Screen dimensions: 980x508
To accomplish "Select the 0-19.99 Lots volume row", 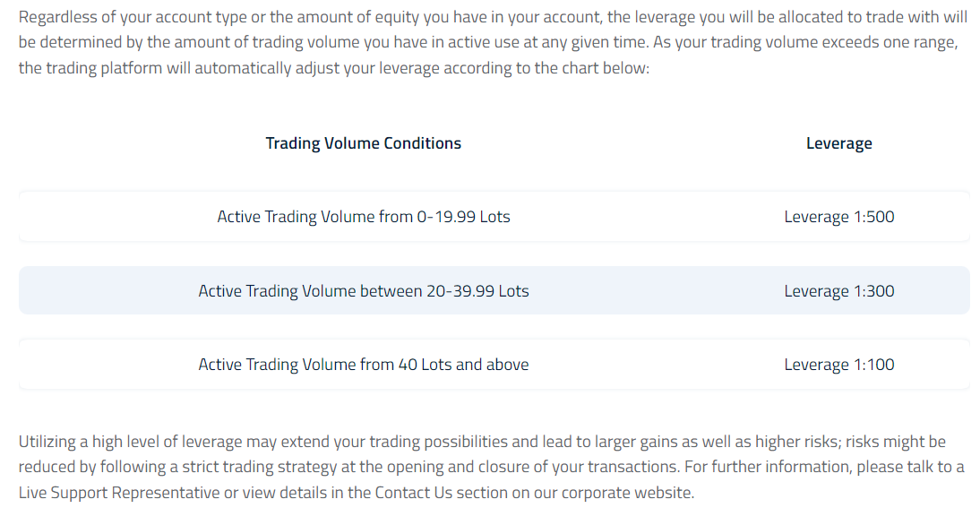I will (494, 216).
